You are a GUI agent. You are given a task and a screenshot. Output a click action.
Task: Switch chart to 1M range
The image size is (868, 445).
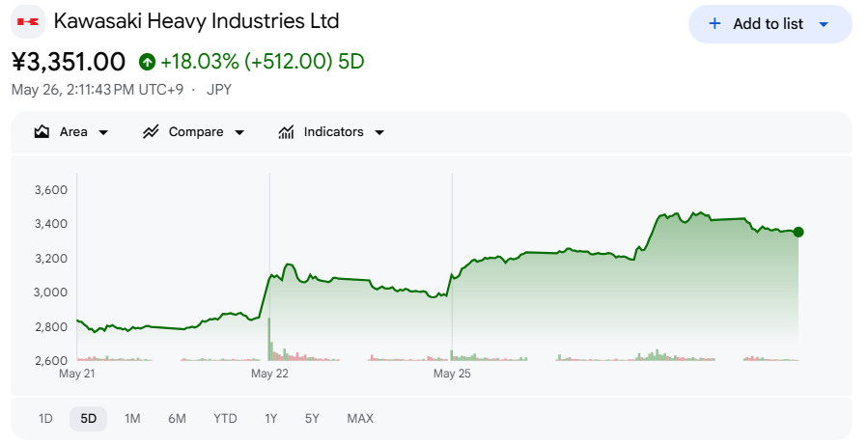tap(132, 418)
